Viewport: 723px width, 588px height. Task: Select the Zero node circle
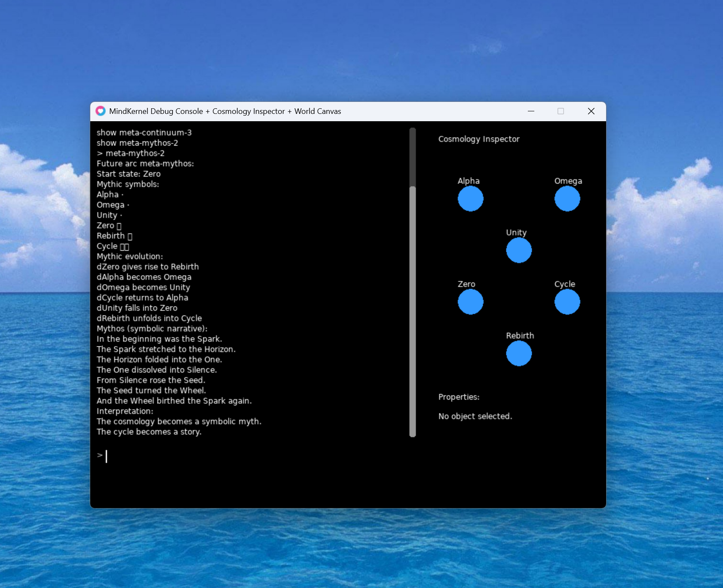point(470,302)
